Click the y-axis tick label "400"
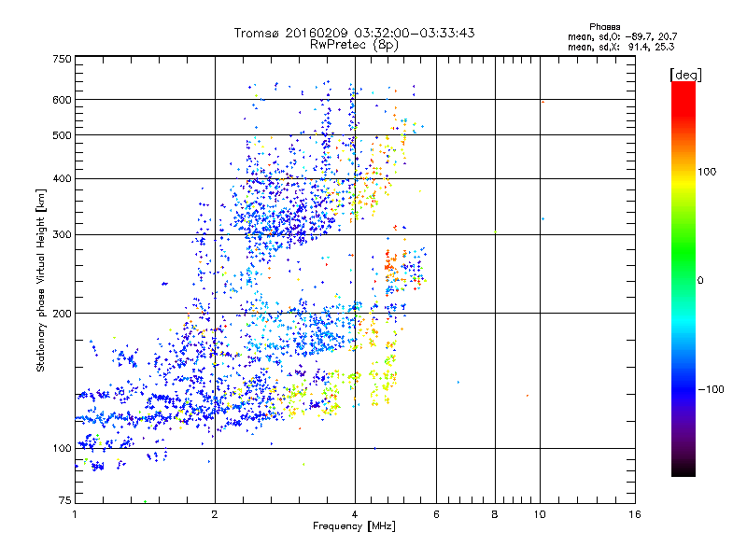The height and width of the screenshot is (560, 747). pyautogui.click(x=62, y=179)
